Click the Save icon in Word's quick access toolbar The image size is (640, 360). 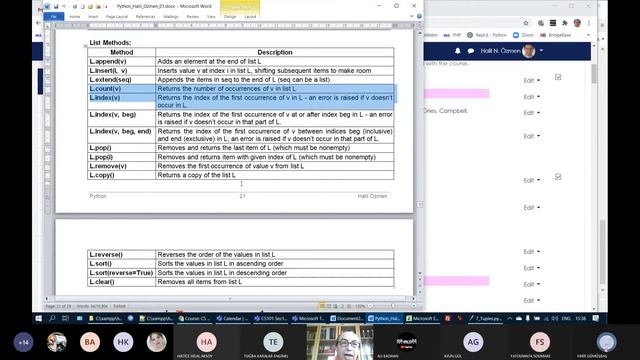(56, 7)
